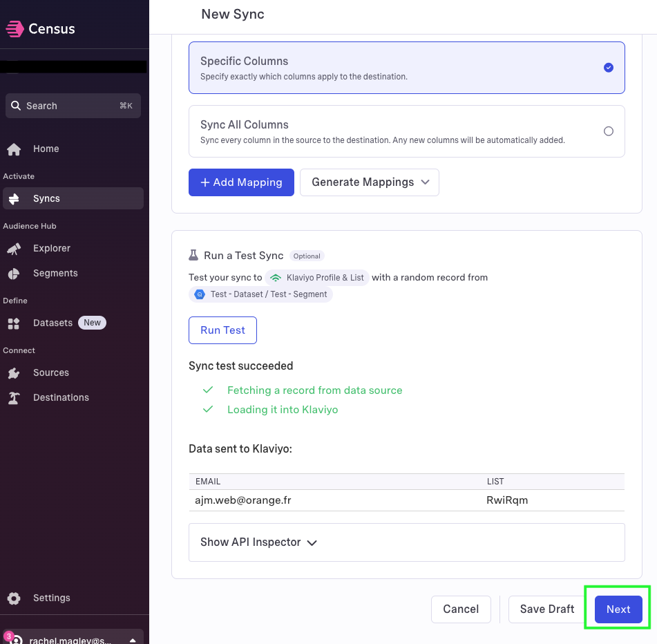Select the Sync All Columns radio button
Viewport: 657px width, 644px height.
[609, 131]
